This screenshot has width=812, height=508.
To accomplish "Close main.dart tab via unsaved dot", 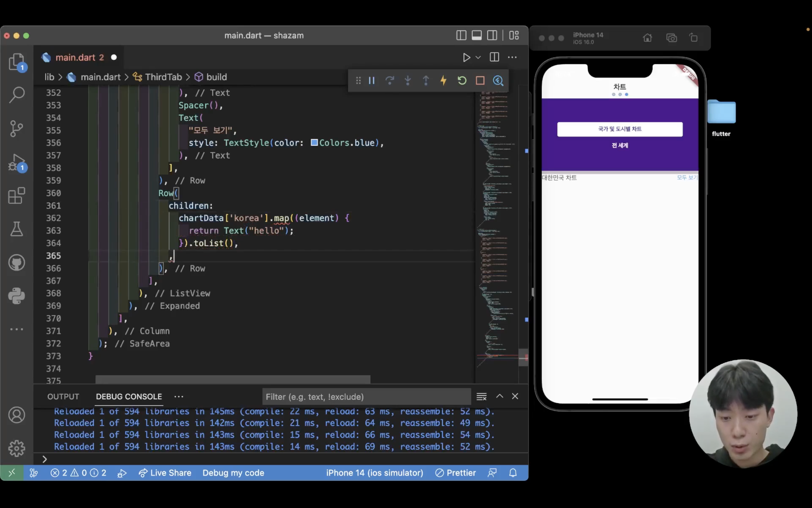I will (114, 58).
